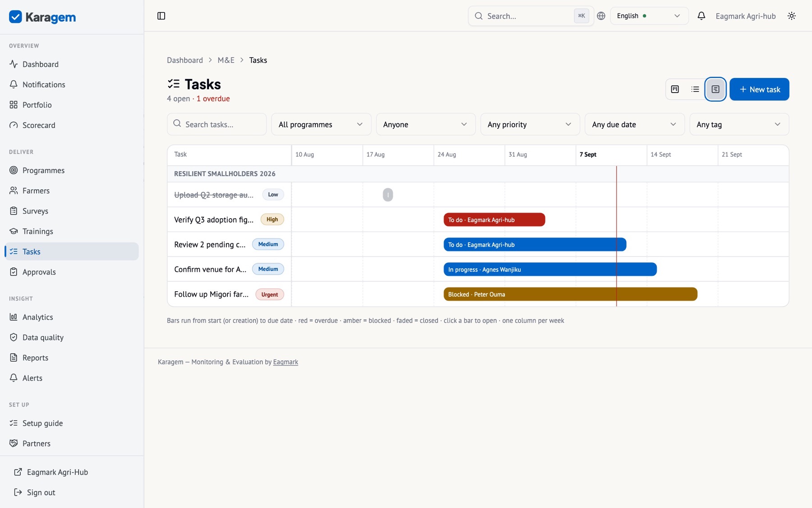Open the Setup guide menu item
This screenshot has width=812, height=508.
click(72, 423)
